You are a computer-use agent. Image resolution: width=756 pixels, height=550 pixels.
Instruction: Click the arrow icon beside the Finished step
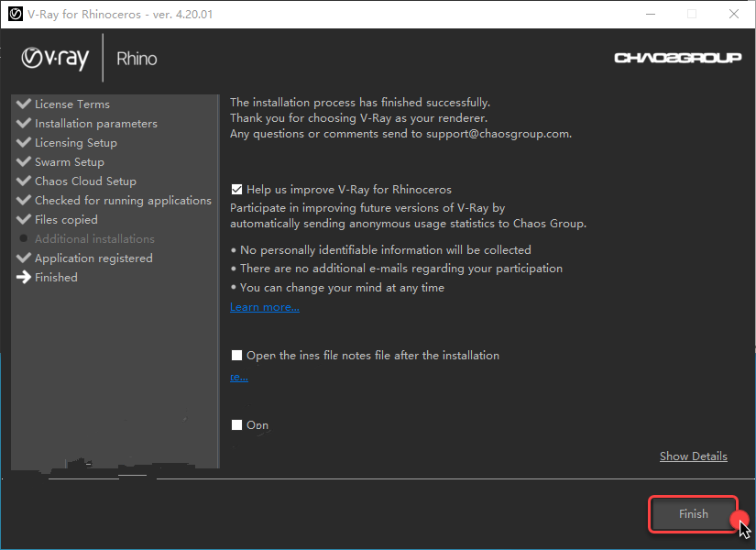pos(24,278)
